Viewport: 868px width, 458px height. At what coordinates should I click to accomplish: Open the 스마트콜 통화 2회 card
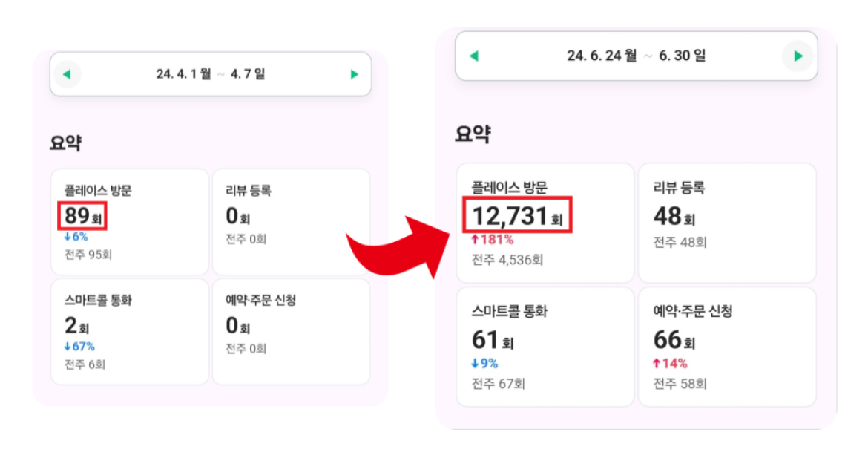(x=130, y=332)
